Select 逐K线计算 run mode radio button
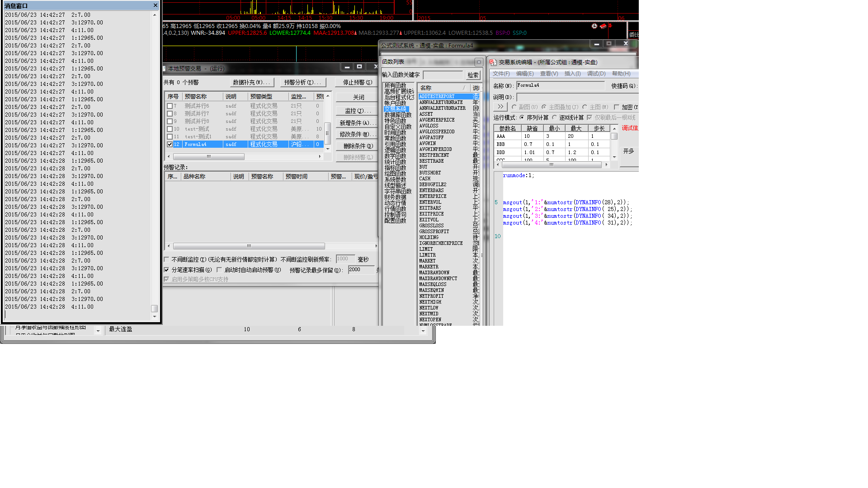The width and height of the screenshot is (868, 488). (x=555, y=117)
